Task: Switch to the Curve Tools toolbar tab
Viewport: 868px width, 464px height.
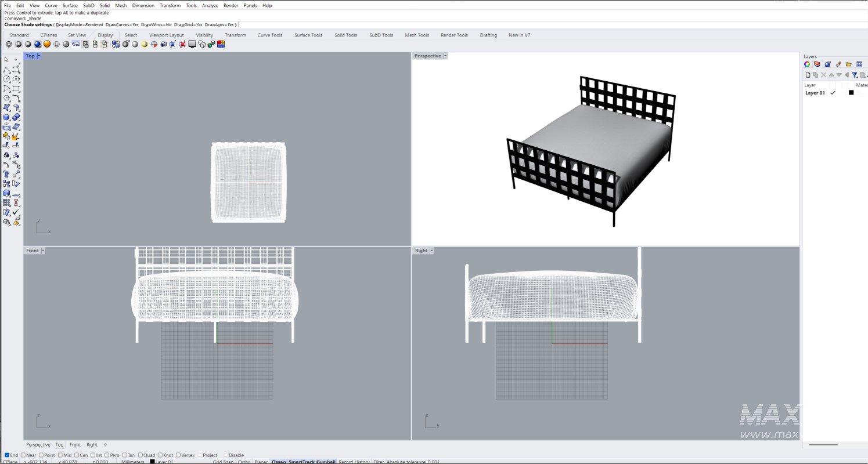Action: click(x=269, y=35)
